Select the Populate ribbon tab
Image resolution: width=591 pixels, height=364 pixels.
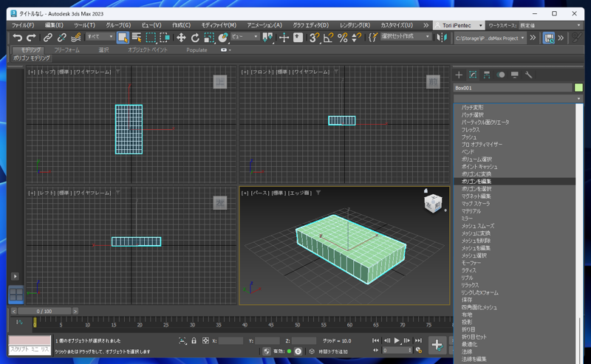pos(197,49)
